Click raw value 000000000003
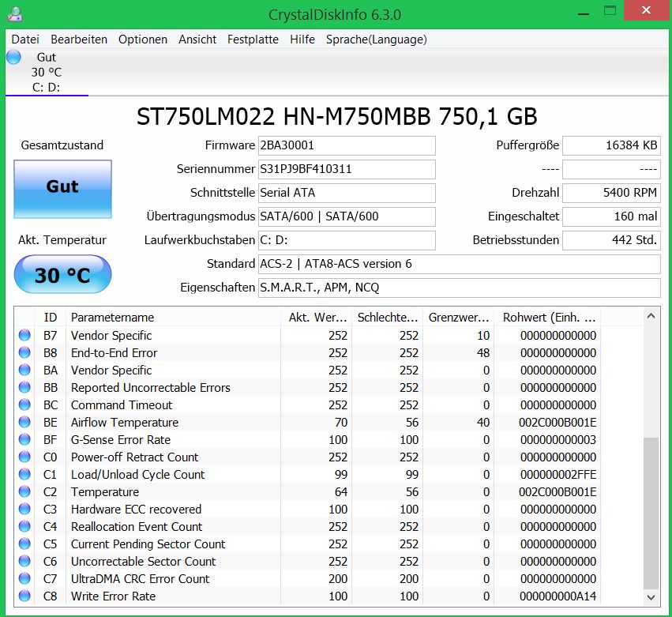The image size is (672, 617). click(558, 440)
